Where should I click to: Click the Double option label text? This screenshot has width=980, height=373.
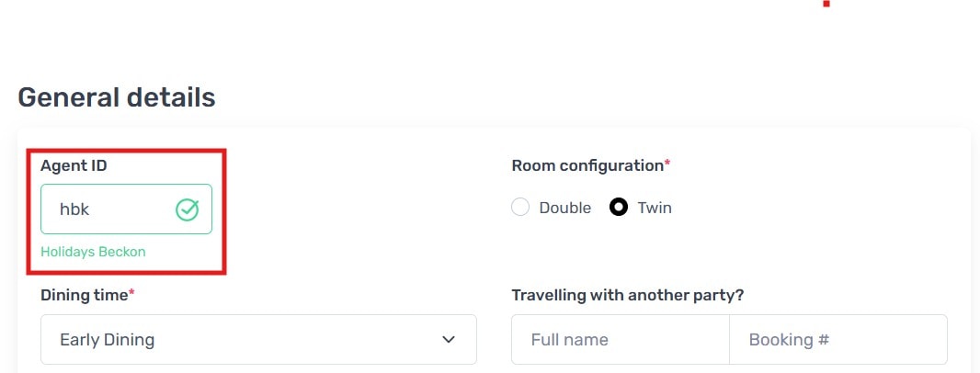(x=564, y=208)
